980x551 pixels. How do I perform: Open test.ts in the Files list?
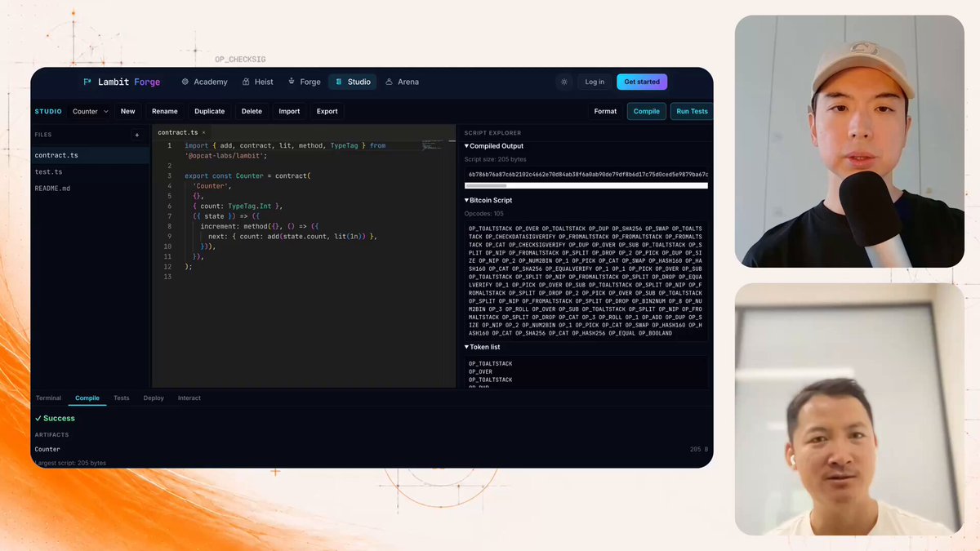91,172
